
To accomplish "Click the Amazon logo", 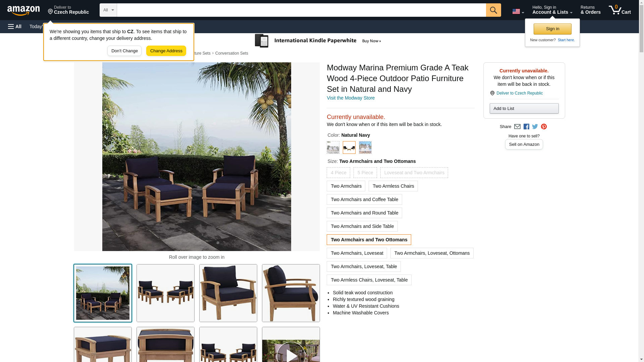I will click(x=23, y=10).
